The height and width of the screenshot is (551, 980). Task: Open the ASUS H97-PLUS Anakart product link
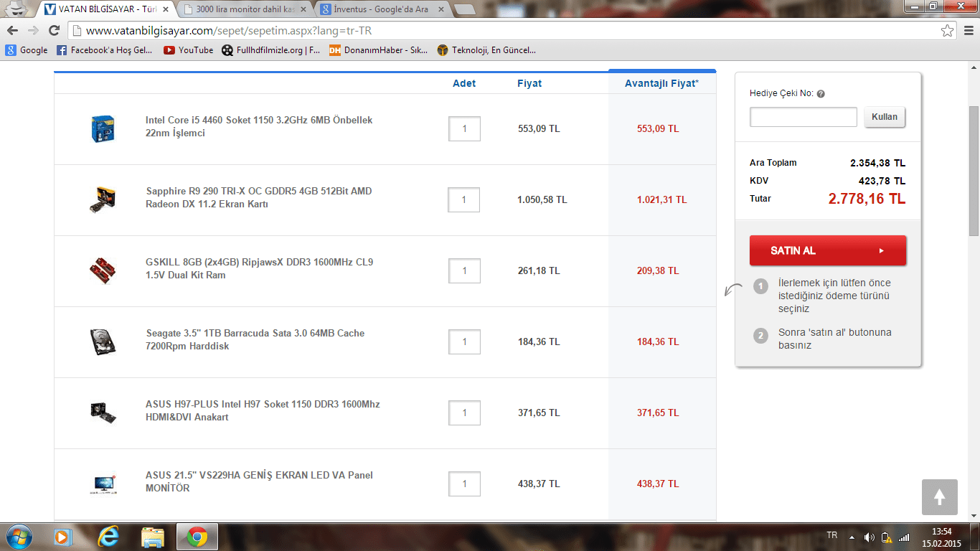263,410
